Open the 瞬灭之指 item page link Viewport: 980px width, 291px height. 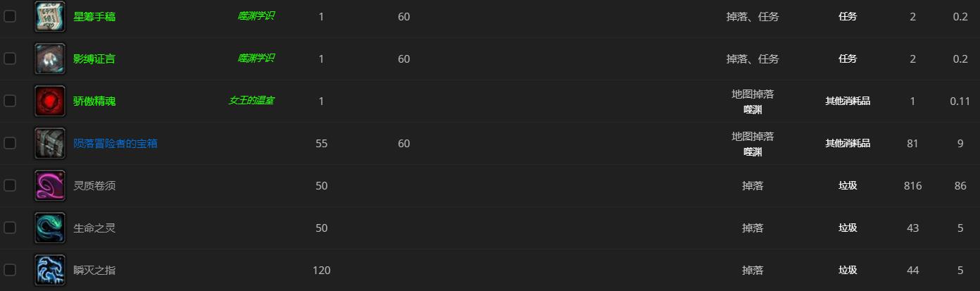(x=94, y=270)
